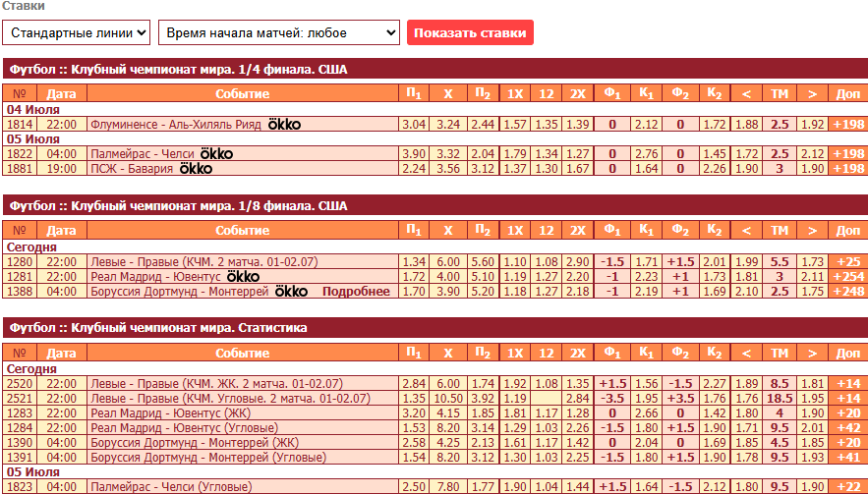This screenshot has height=494, width=868.
Task: Open +20 extra bets for Реал Мадрид - Ювентус (ЖК)
Action: tap(848, 412)
